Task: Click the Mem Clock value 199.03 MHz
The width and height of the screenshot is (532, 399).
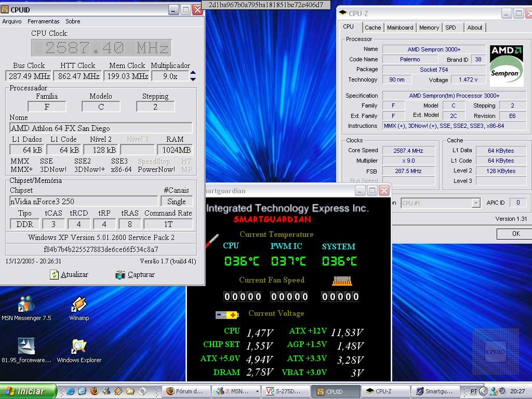Action: [x=128, y=76]
